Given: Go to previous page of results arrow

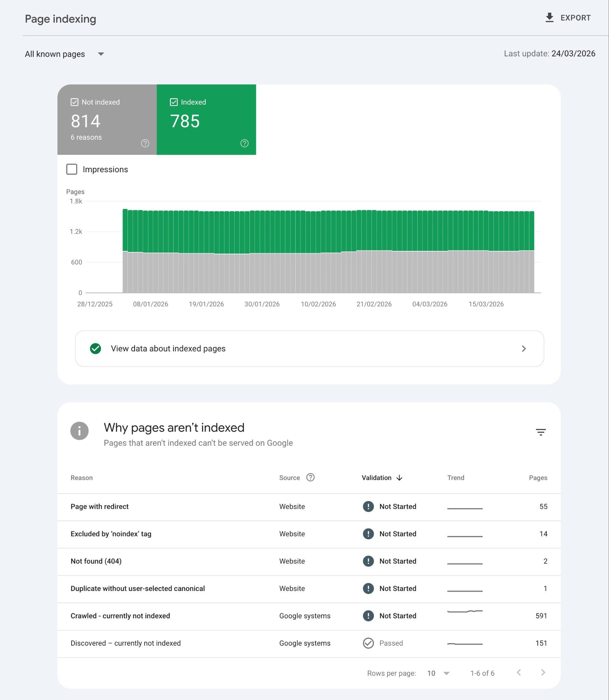Looking at the screenshot, I should (519, 673).
